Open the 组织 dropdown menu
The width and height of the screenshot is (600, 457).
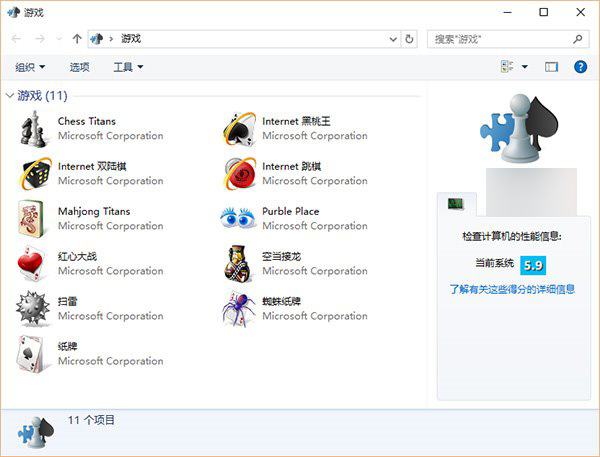click(30, 67)
